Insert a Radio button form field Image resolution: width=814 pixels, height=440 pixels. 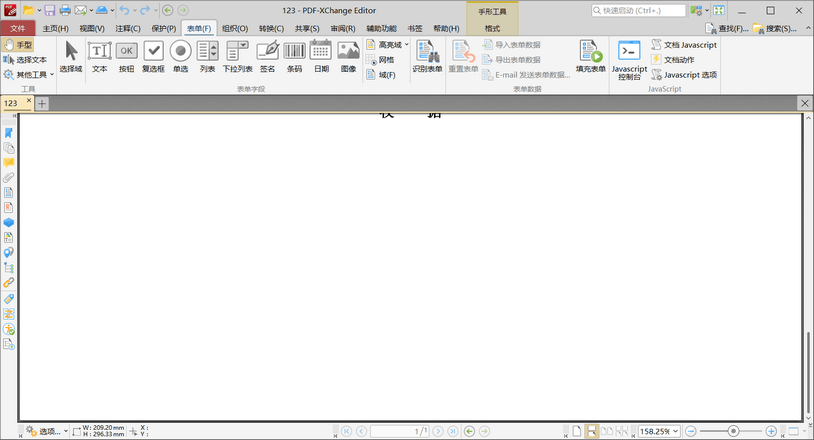click(x=180, y=57)
